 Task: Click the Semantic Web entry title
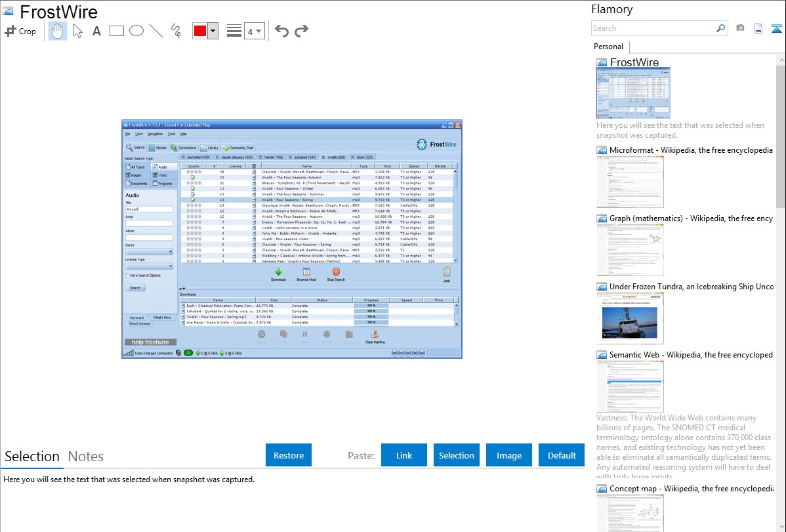click(x=691, y=354)
